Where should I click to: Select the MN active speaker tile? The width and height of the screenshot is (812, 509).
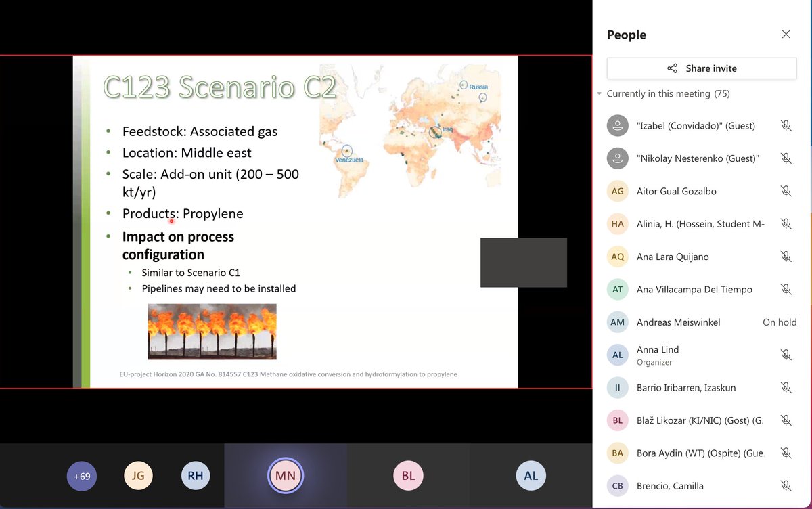point(286,476)
